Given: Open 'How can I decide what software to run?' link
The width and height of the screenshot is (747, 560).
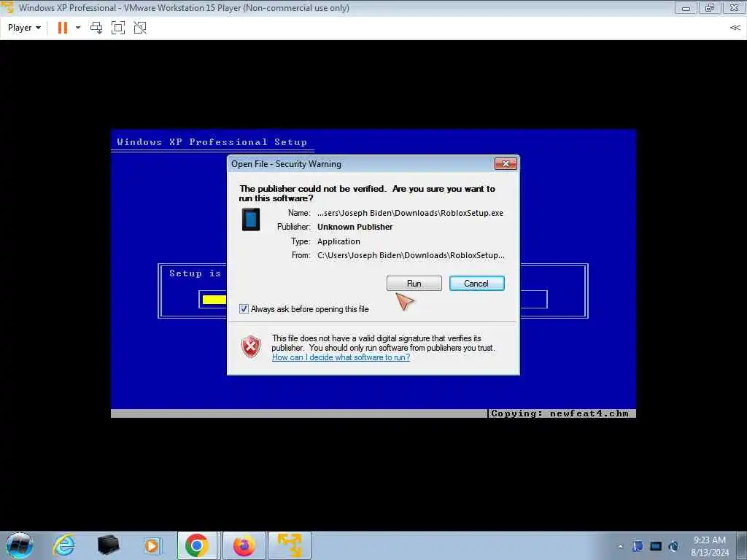Looking at the screenshot, I should 341,357.
